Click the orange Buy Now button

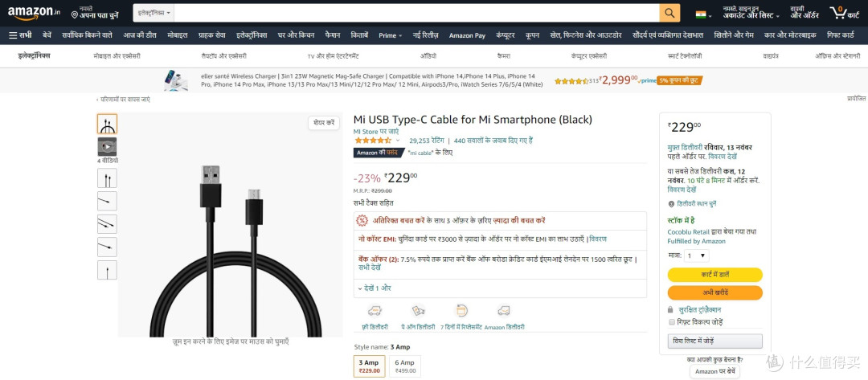point(714,292)
